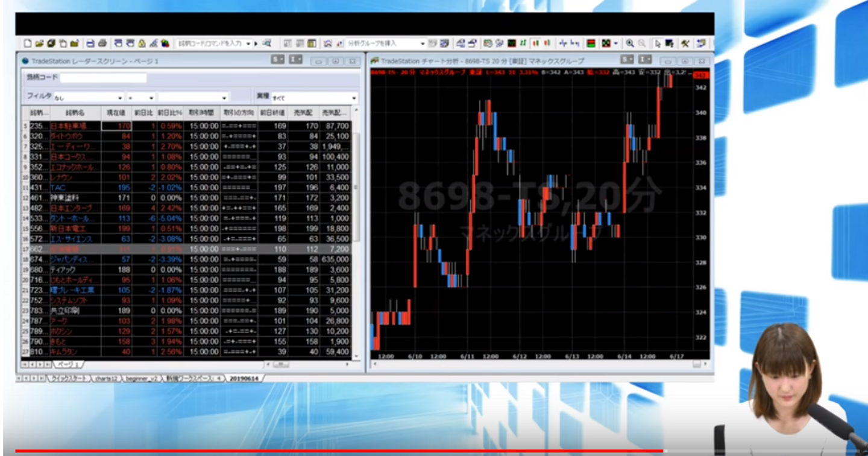Click the yellow table grid toolbar icon
Screen dimensions: 868x456
(x=312, y=43)
